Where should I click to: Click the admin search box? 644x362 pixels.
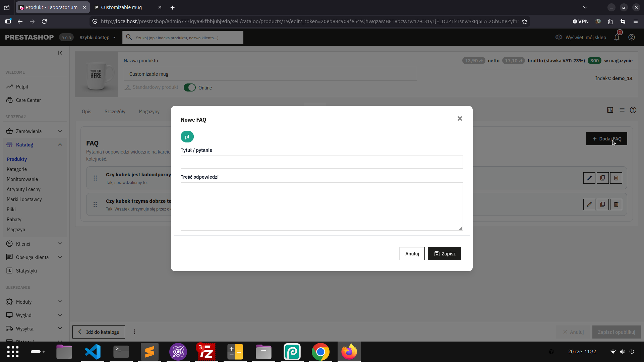coord(183,38)
